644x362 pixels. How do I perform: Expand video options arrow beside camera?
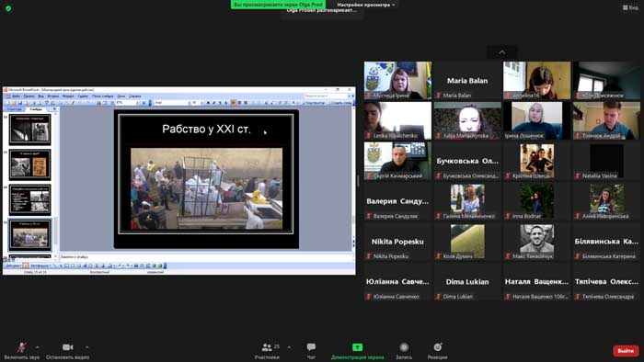click(x=86, y=347)
